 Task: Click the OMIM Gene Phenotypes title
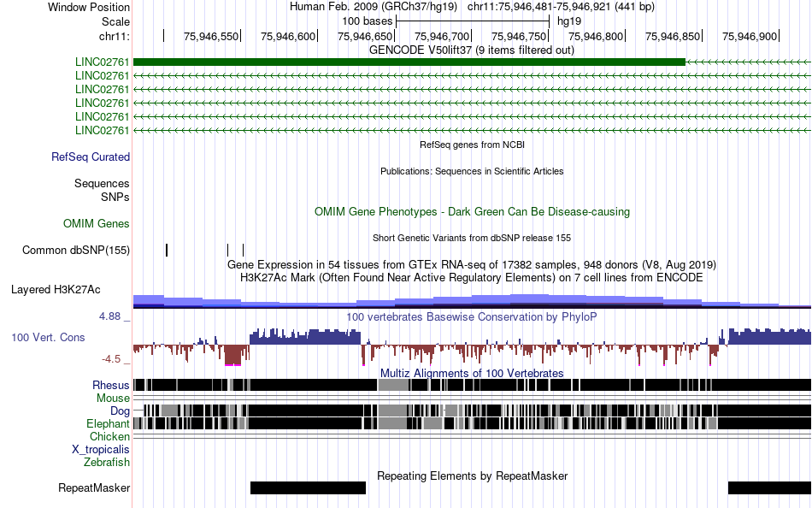tap(472, 211)
